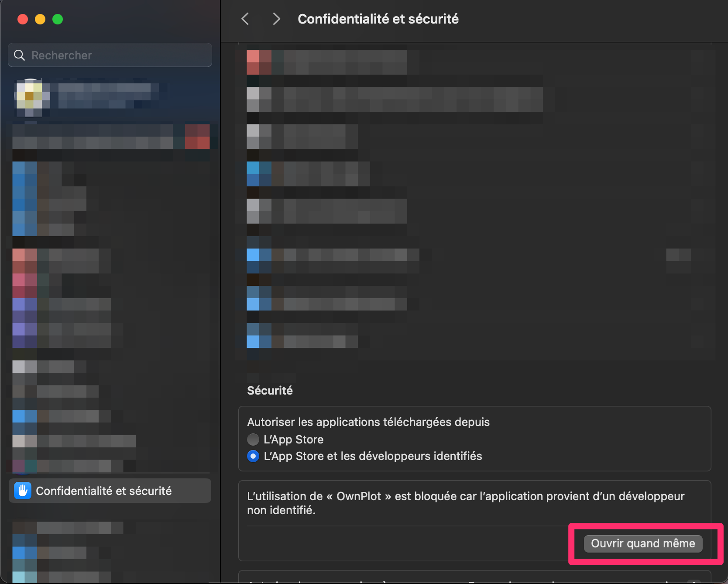Select the L'App Store radio option
Screen dimensions: 728x584
coord(253,439)
